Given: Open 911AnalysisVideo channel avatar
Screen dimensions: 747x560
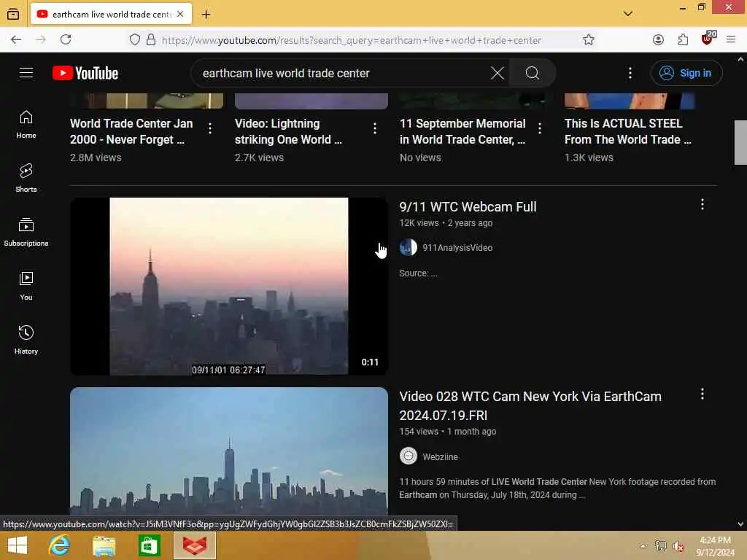Looking at the screenshot, I should point(409,248).
